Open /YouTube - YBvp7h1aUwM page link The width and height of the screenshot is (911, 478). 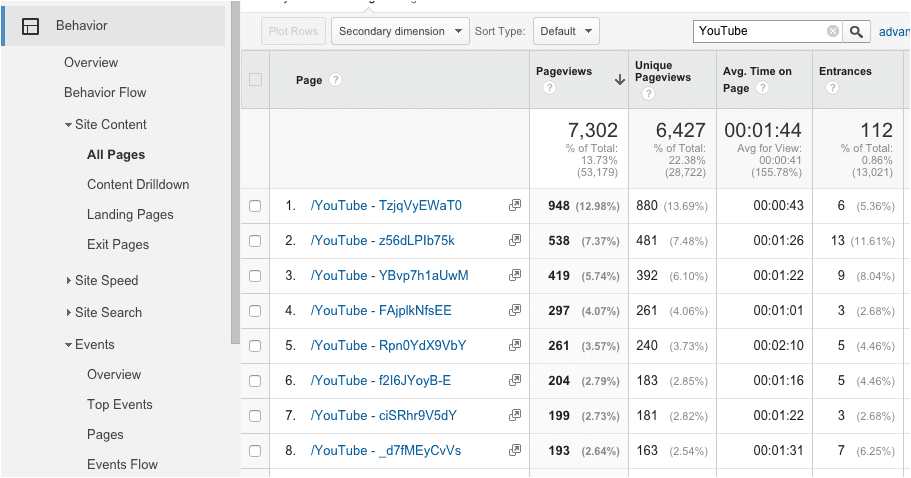(389, 275)
